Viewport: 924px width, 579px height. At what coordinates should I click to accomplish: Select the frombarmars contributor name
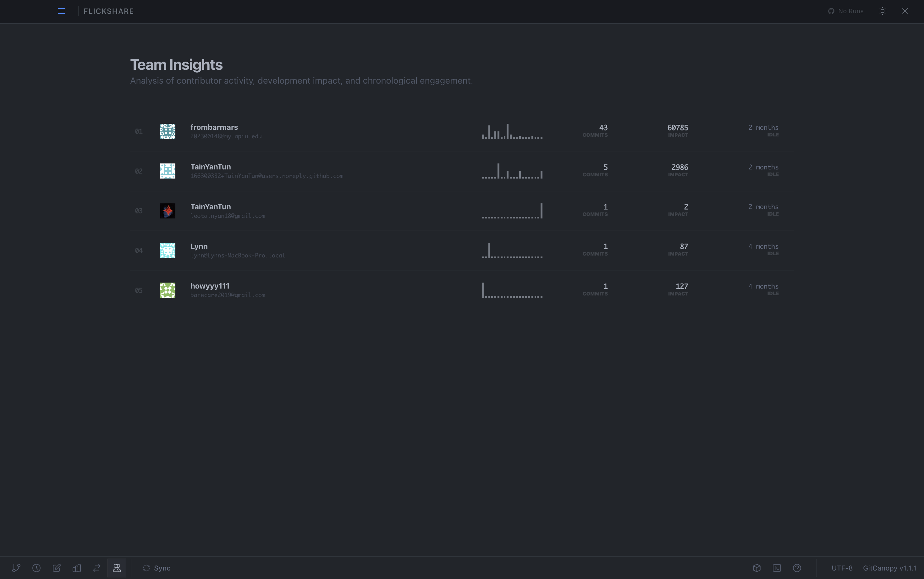click(x=214, y=127)
